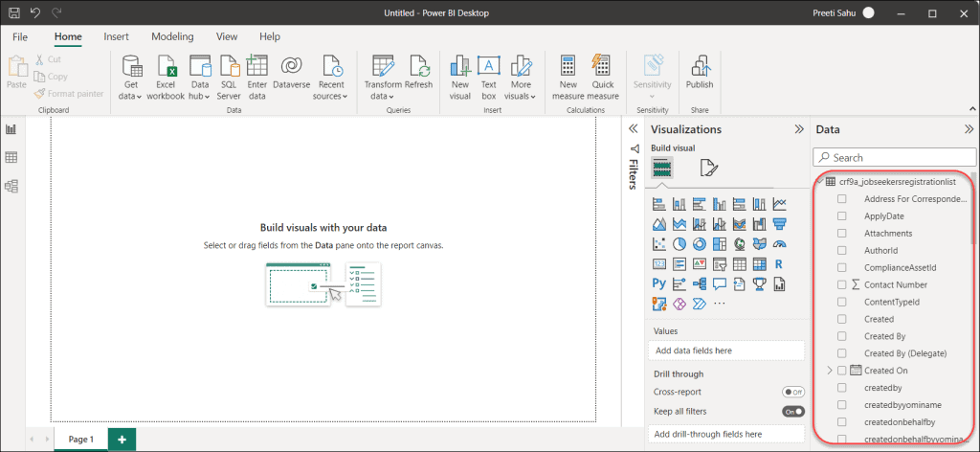Click the New measure button

point(568,78)
